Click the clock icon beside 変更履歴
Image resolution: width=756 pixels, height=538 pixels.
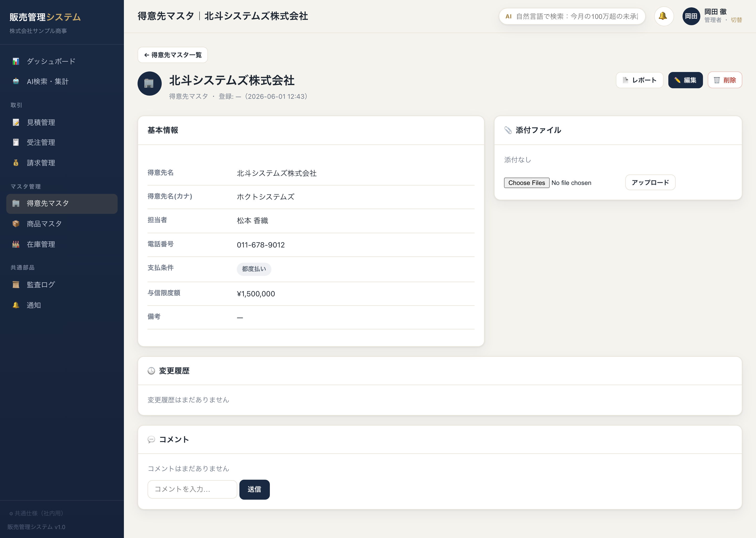click(151, 371)
